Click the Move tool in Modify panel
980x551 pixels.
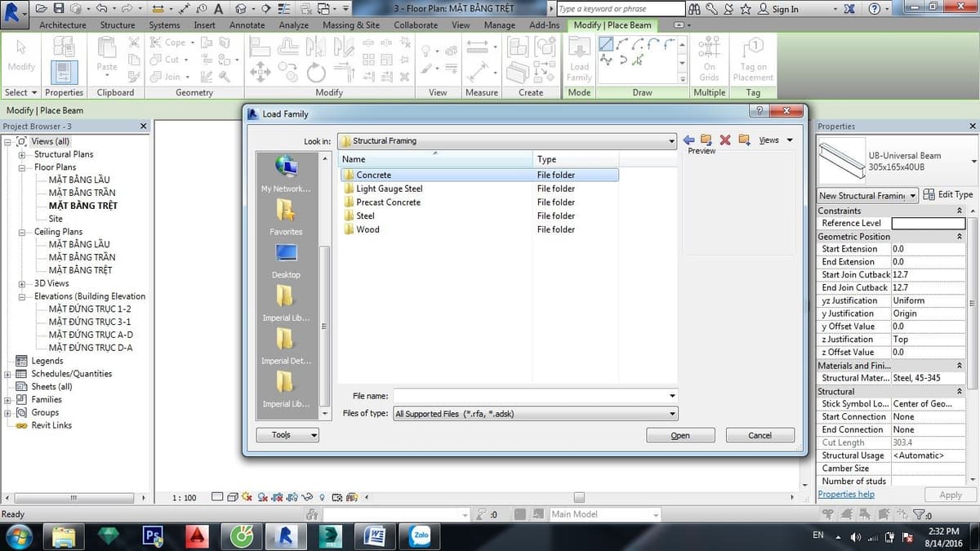click(x=260, y=73)
